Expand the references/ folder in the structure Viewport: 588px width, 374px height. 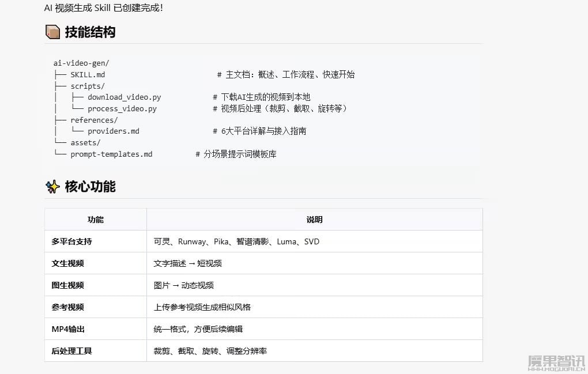coord(94,119)
